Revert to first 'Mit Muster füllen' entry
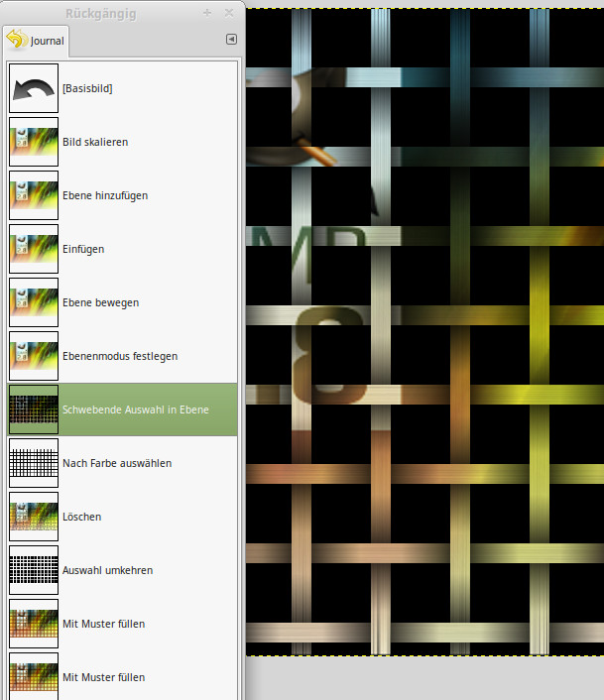604x700 pixels. pos(103,624)
